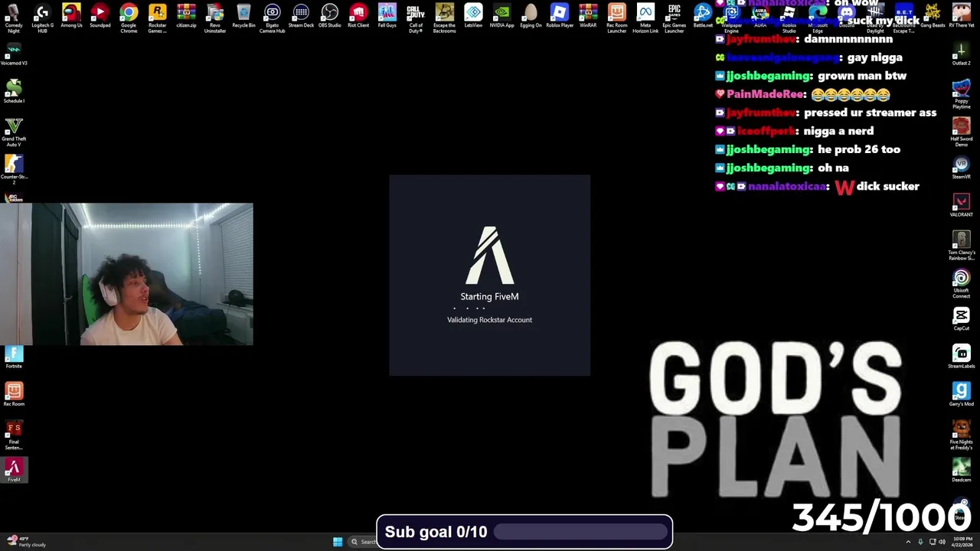Open the Grand Theft Auto V shortcut

[14, 132]
